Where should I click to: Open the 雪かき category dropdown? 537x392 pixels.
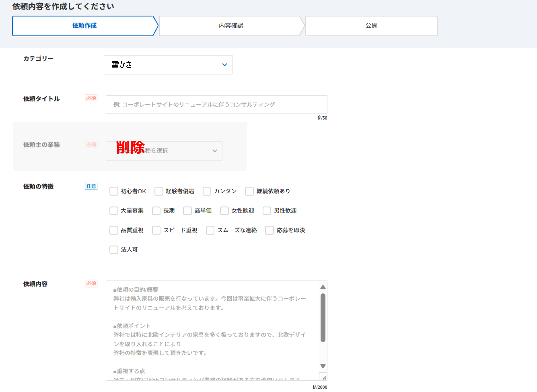168,65
